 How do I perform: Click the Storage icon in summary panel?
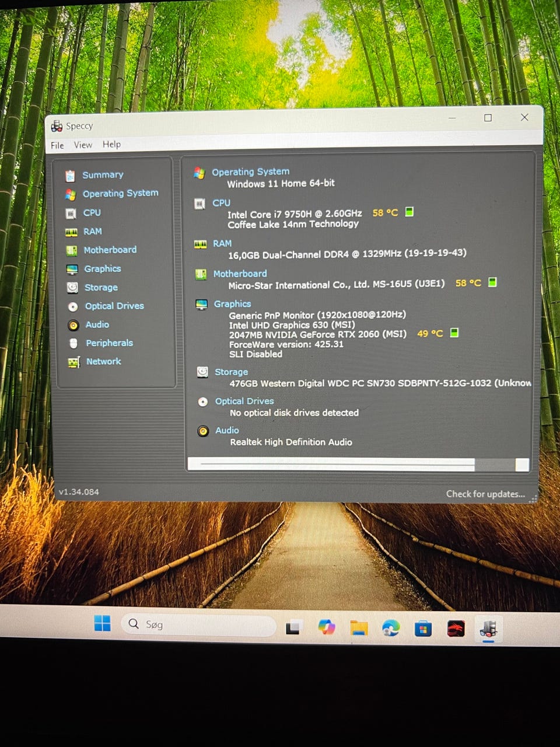pyautogui.click(x=202, y=372)
